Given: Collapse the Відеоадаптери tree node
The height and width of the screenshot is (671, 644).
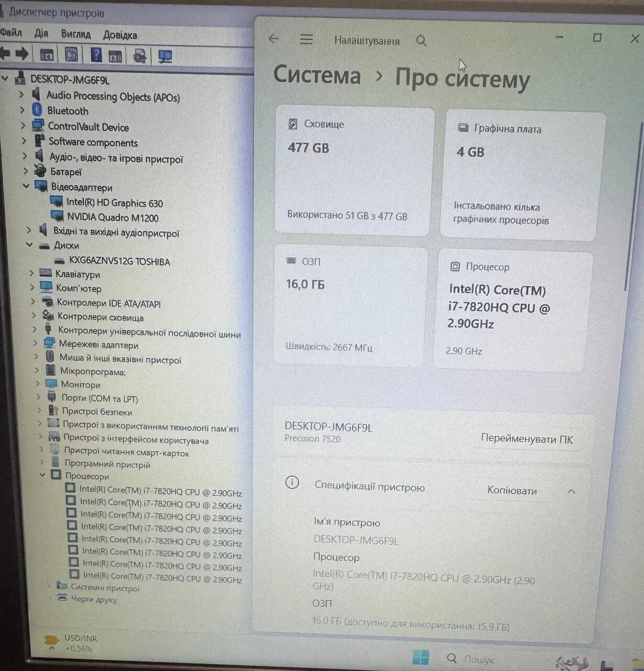Looking at the screenshot, I should [x=26, y=186].
